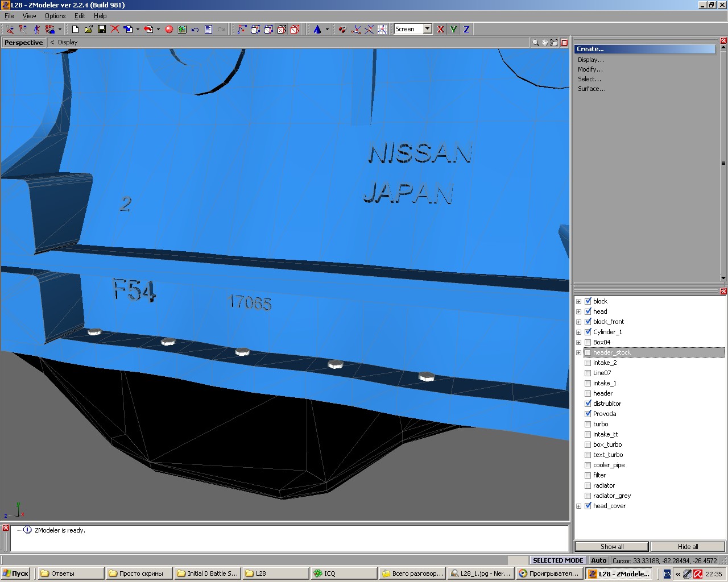728x582 pixels.
Task: Toggle the X axis lock button
Action: [440, 29]
